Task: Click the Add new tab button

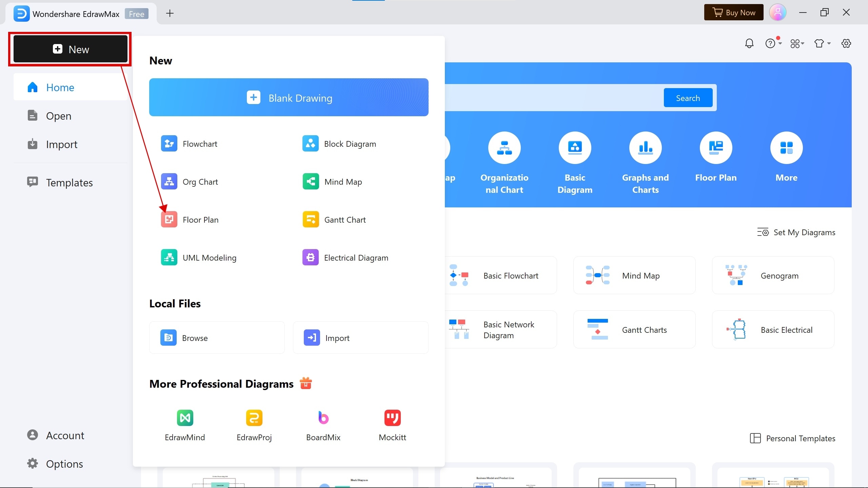Action: tap(170, 13)
